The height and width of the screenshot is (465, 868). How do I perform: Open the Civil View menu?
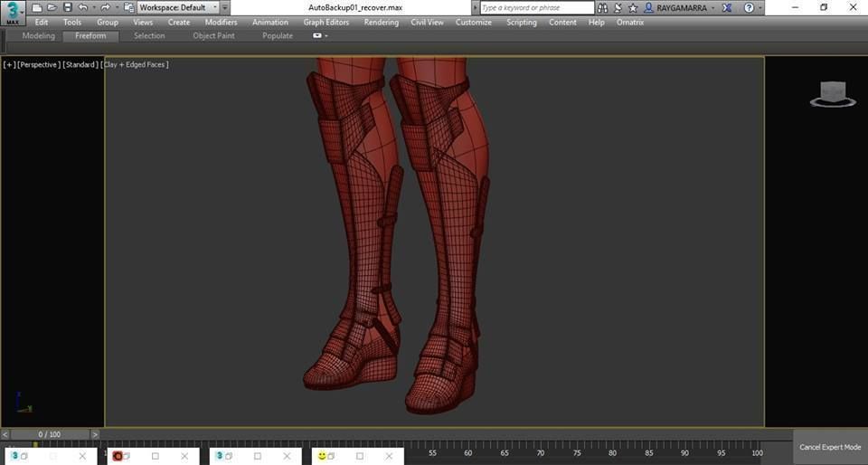[x=427, y=22]
